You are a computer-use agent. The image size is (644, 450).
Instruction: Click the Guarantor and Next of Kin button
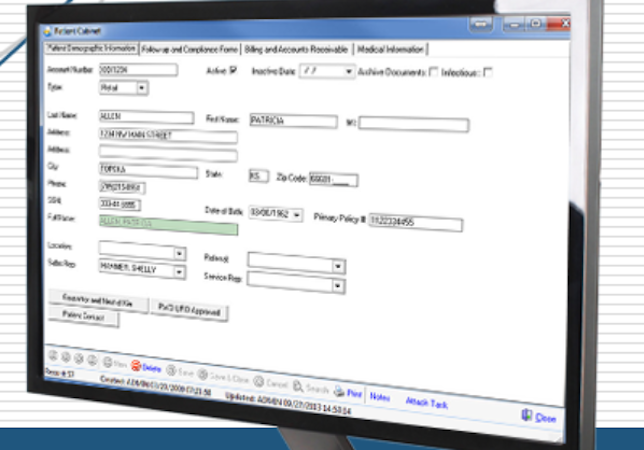pyautogui.click(x=98, y=301)
